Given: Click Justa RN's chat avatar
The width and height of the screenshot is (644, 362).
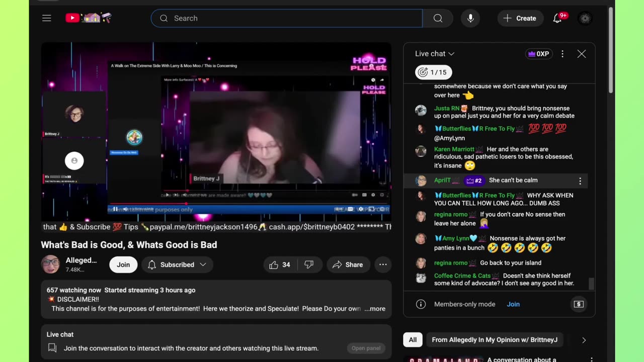Looking at the screenshot, I should click(421, 110).
